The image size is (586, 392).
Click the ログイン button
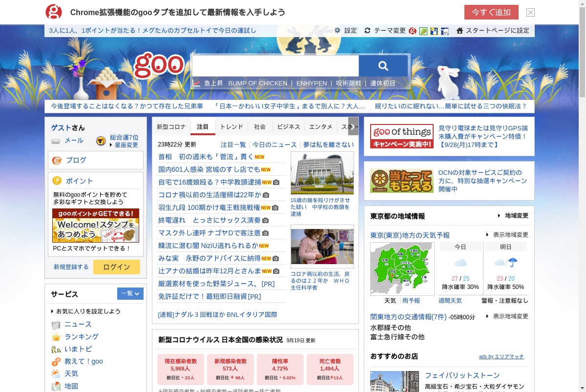coord(117,267)
